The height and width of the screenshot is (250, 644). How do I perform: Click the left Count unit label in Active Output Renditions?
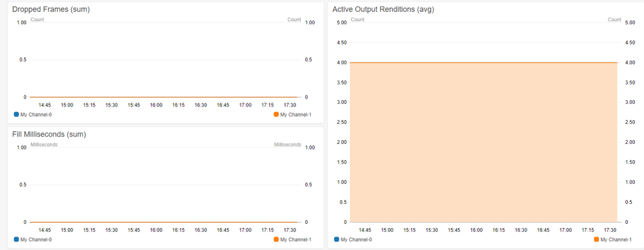pos(358,19)
